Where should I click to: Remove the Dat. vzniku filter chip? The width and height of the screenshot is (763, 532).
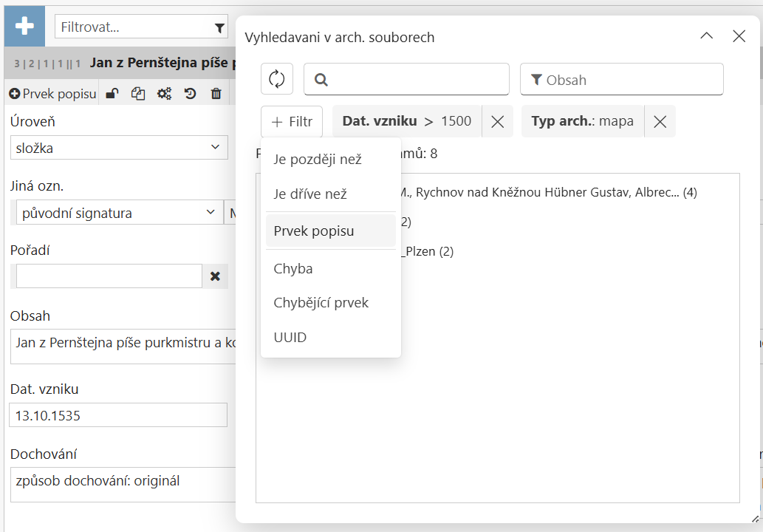(497, 122)
